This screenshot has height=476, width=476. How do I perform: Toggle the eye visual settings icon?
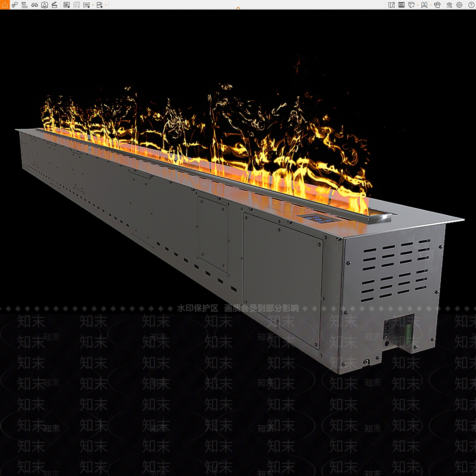449,5
